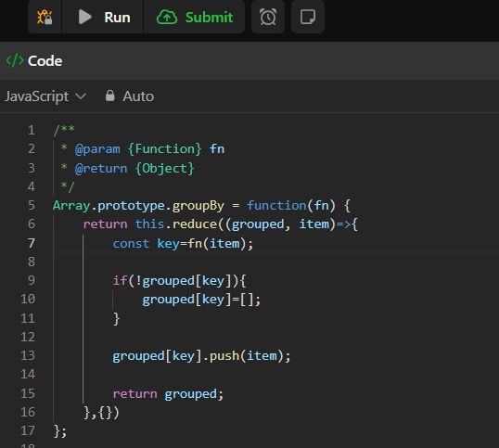This screenshot has height=448, width=499.
Task: Open the sticky notes icon
Action: [308, 18]
